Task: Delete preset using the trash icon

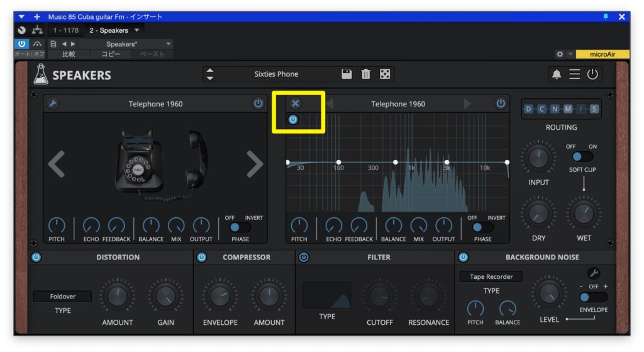Action: 365,74
